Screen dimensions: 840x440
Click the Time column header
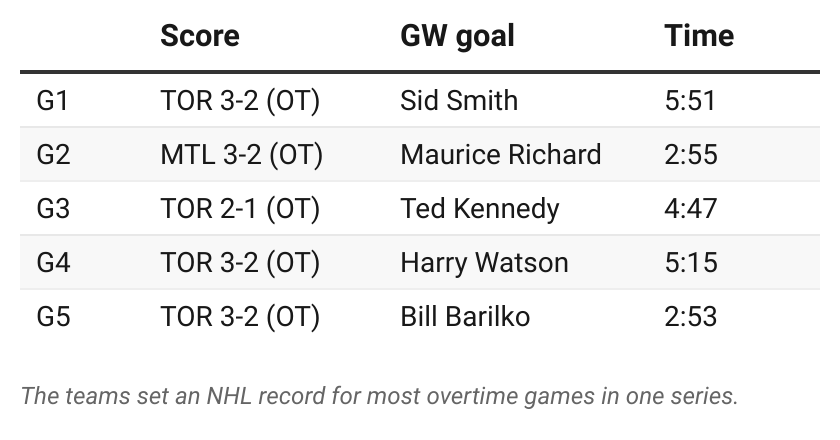click(699, 36)
